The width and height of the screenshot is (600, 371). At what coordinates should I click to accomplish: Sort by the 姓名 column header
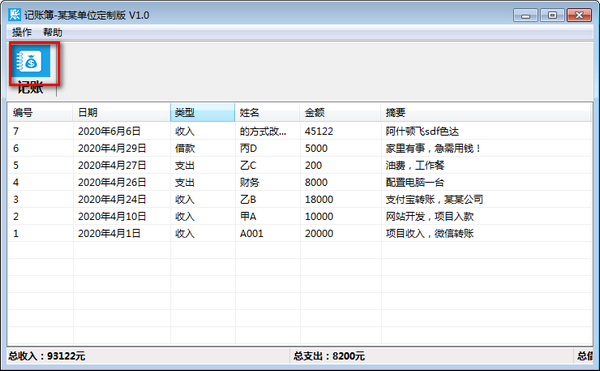[267, 112]
